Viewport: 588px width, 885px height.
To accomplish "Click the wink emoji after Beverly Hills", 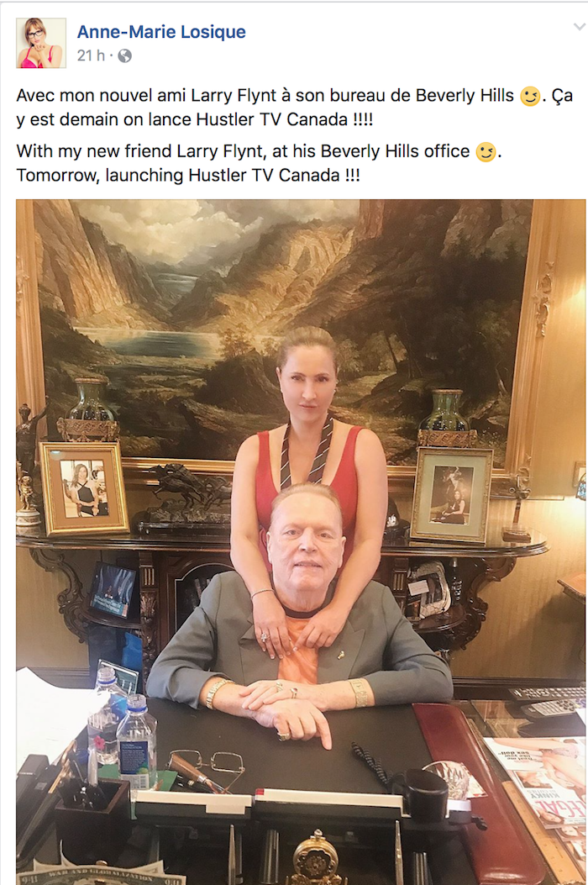I will coord(530,96).
